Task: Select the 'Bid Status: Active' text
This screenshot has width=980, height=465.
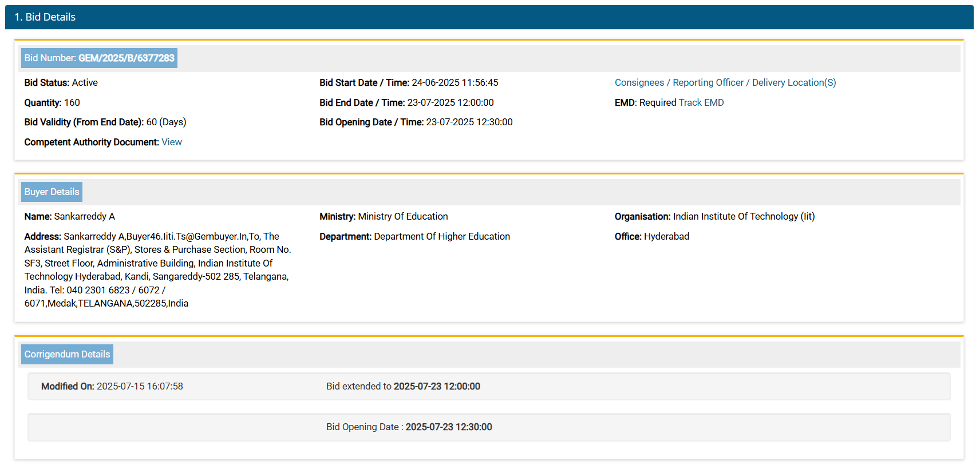Action: pos(61,82)
